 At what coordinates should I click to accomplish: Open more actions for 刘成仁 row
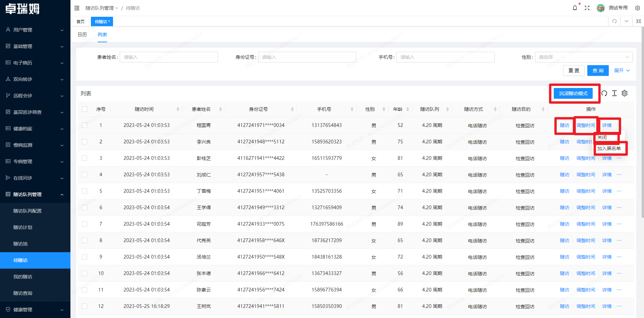point(619,175)
